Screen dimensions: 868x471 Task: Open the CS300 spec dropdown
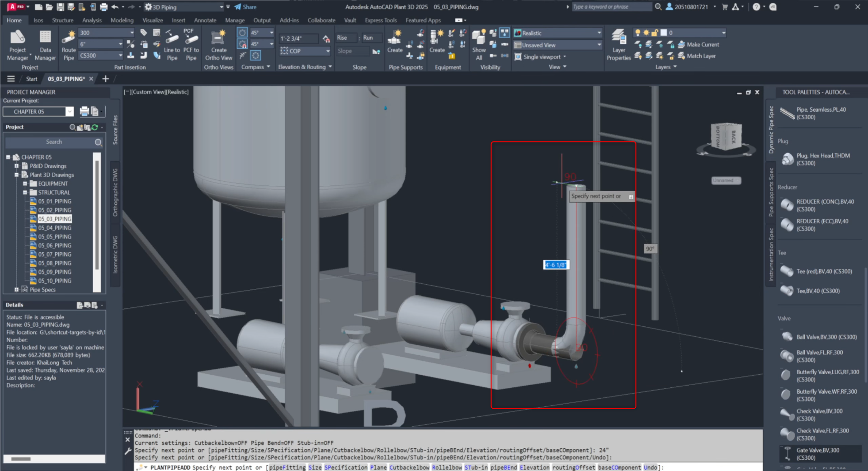(x=120, y=56)
